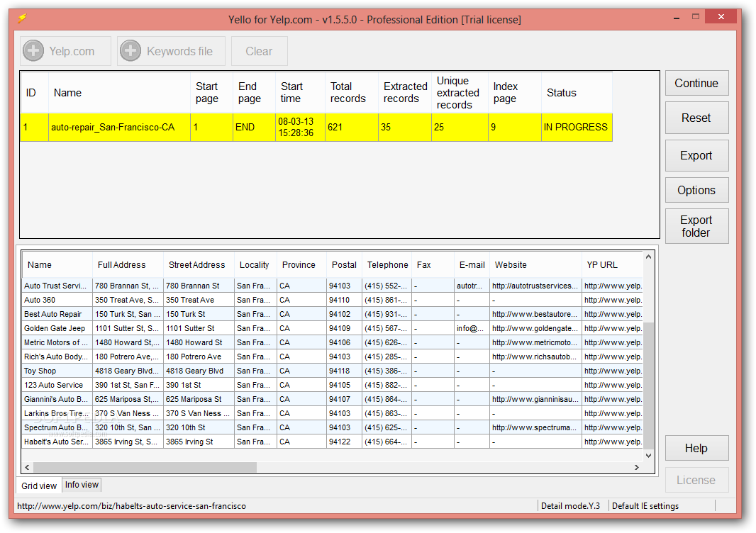Click the grid's scroll up arrow
Image resolution: width=756 pixels, height=533 pixels.
648,257
